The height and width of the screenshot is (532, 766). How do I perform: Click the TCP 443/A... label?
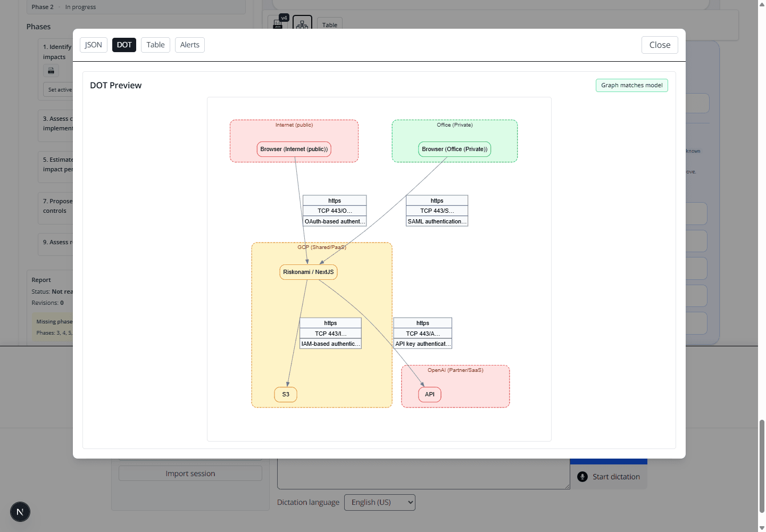tap(423, 334)
